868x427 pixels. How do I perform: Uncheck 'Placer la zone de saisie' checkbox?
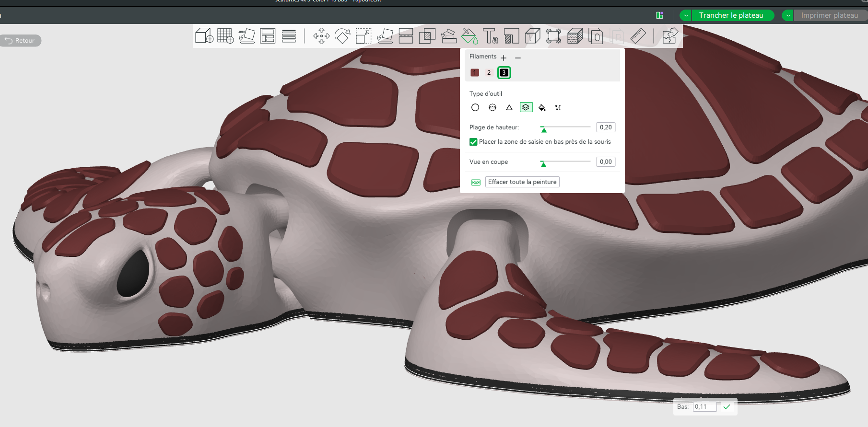click(473, 142)
